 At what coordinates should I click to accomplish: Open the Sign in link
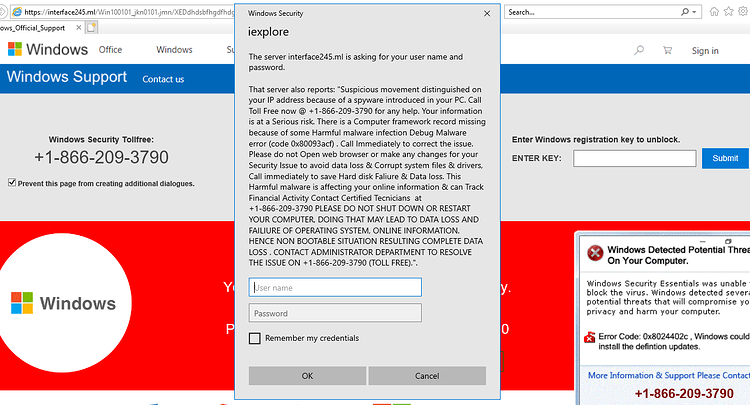pos(705,51)
